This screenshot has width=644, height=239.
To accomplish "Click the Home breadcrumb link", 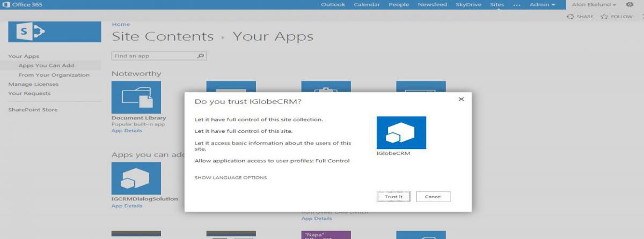I will (121, 24).
